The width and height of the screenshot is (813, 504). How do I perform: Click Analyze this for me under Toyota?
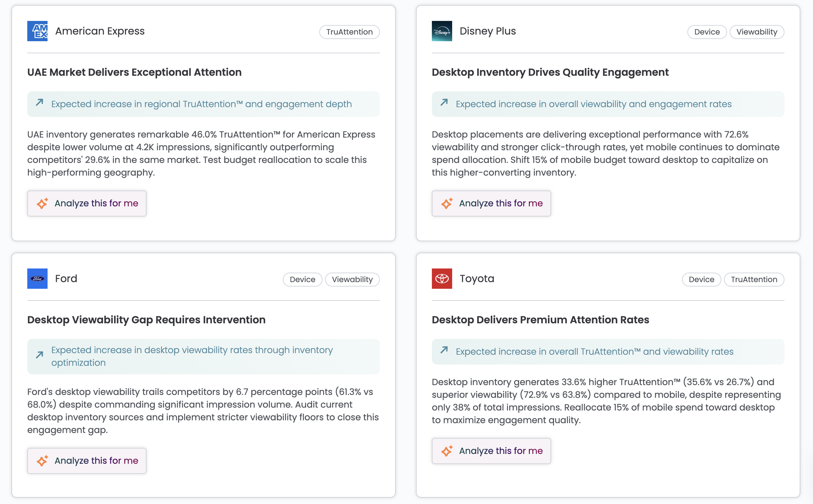tap(491, 451)
